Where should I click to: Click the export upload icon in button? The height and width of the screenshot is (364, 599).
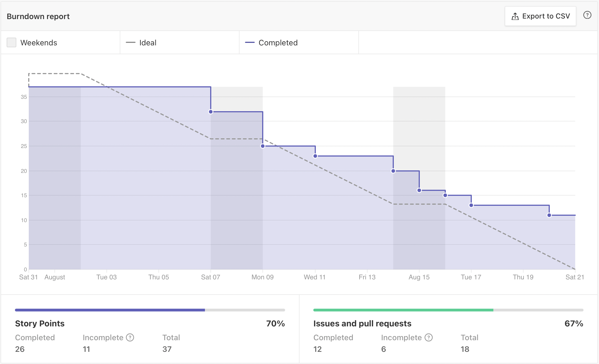click(x=515, y=16)
